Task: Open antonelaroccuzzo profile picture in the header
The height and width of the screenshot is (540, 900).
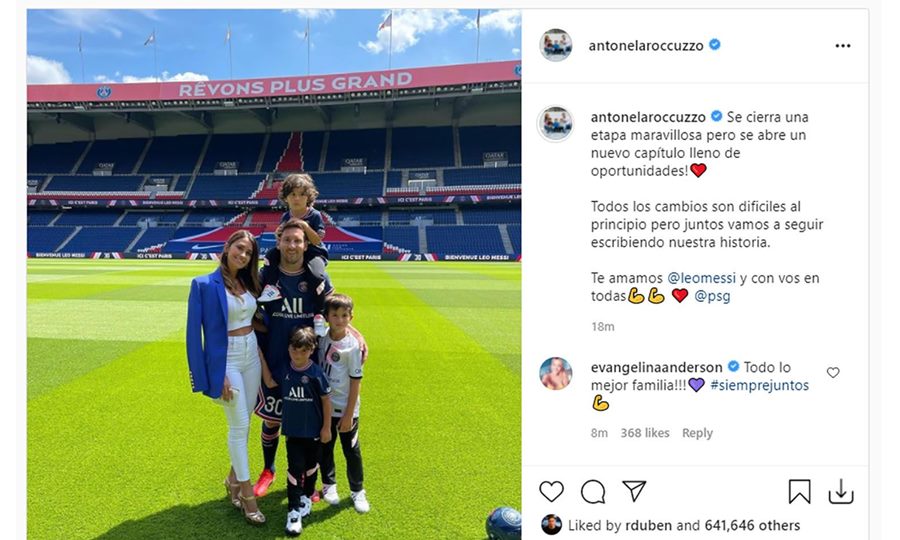Action: [556, 45]
